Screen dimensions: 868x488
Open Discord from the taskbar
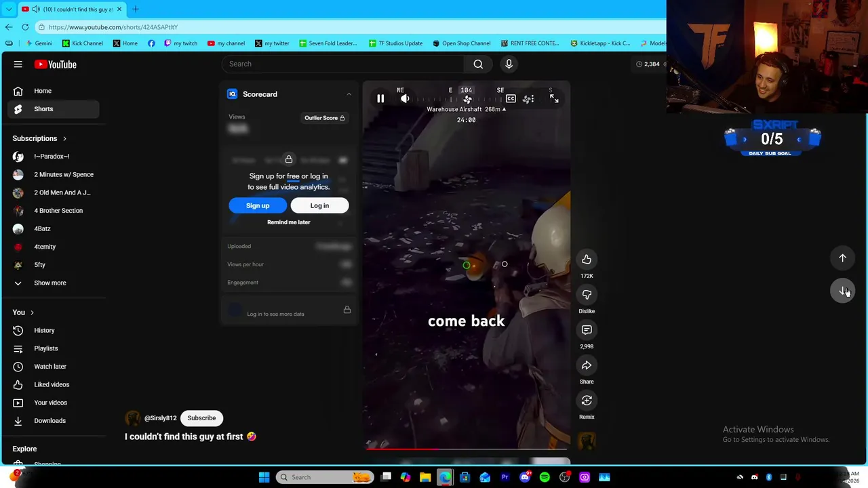coord(524,477)
